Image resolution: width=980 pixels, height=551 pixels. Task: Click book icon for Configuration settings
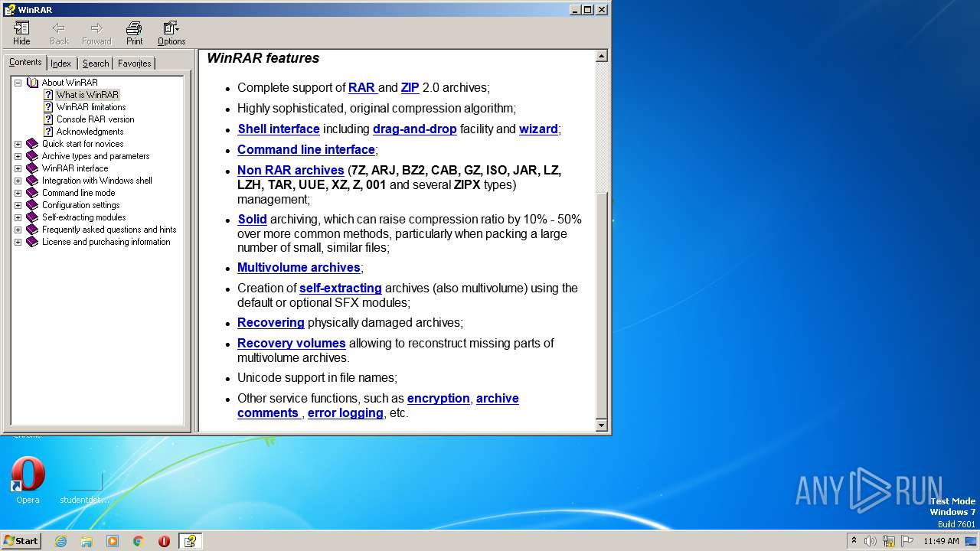coord(32,205)
